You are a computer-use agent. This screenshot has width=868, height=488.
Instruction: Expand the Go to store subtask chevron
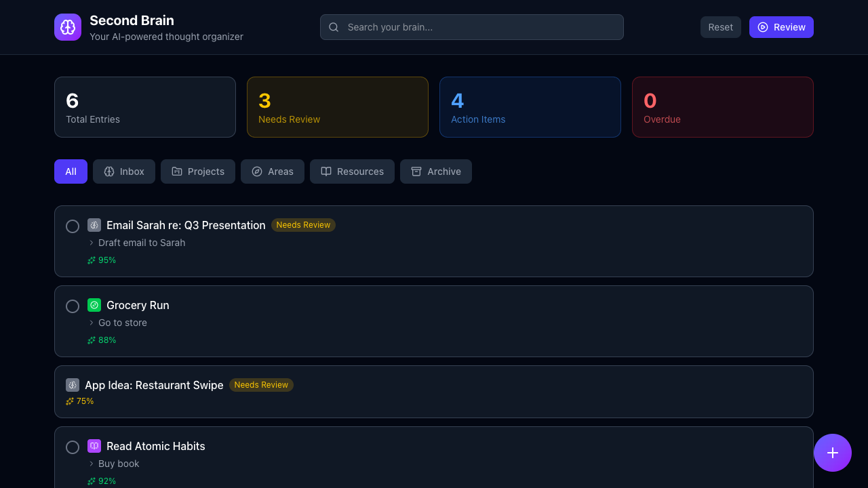click(x=92, y=323)
